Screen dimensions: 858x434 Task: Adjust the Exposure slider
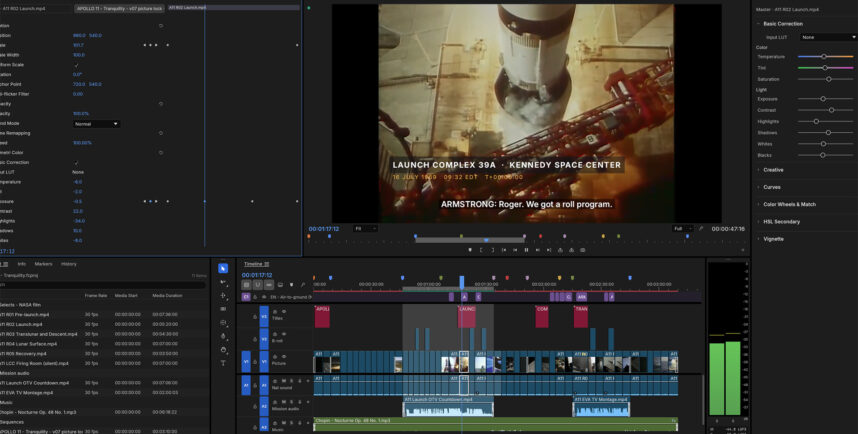pos(825,99)
